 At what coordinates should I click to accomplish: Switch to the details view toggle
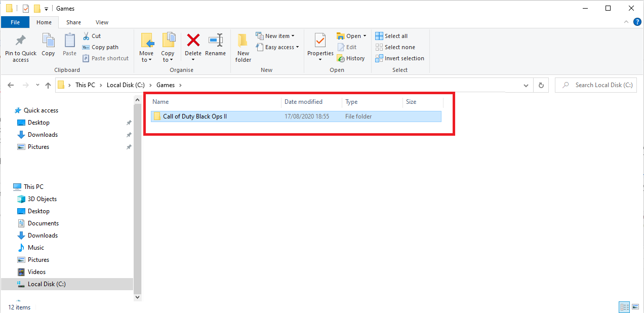pos(625,307)
